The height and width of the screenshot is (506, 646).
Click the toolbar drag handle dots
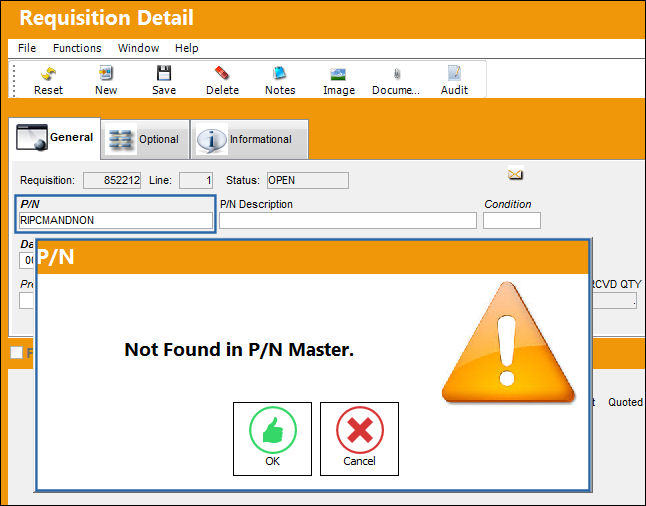(14, 80)
